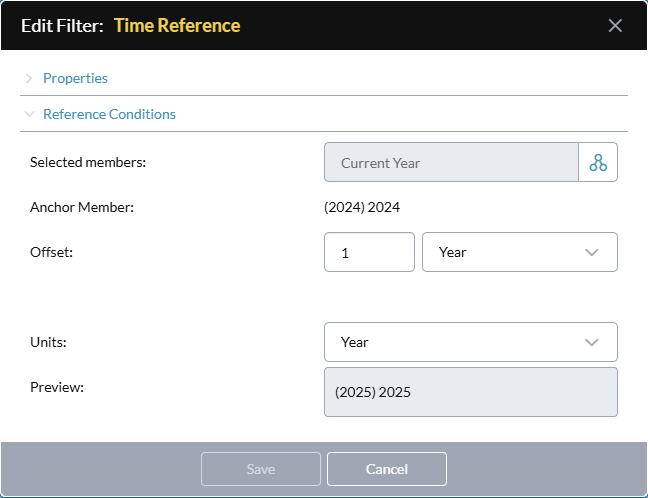The image size is (648, 498).
Task: Click the Offset dropdown arrow icon
Action: (x=592, y=252)
